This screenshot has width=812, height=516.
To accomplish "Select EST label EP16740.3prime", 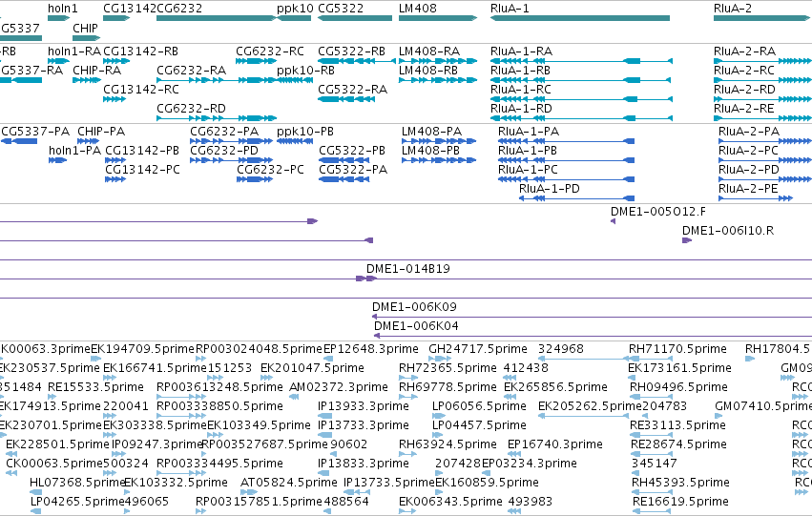I will [555, 444].
